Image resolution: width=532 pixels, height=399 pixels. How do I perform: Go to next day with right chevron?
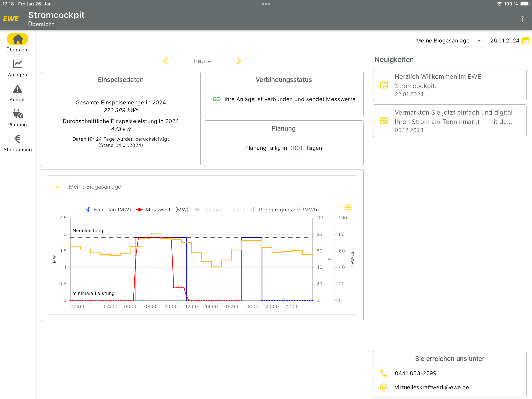(239, 61)
